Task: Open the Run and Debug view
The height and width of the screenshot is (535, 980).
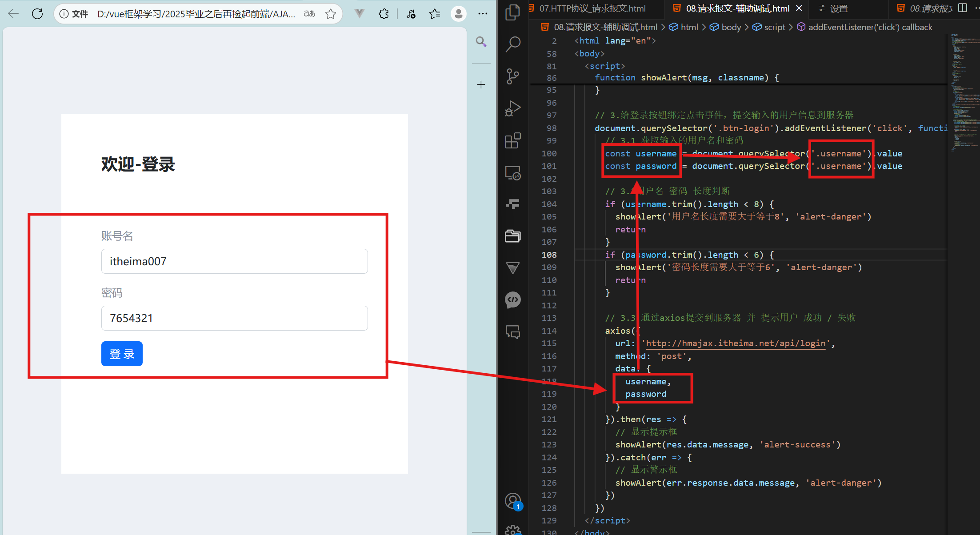Action: click(x=512, y=108)
